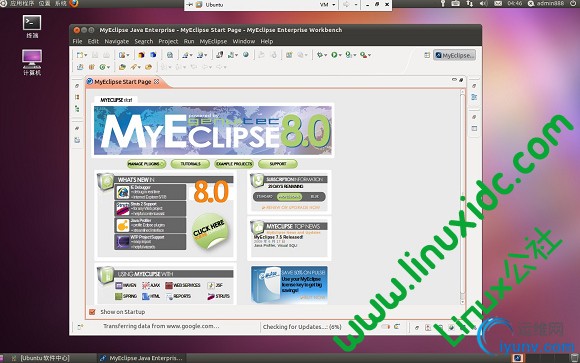Open the Debug icon's dropdown arrow
The height and width of the screenshot is (363, 580).
(326, 56)
